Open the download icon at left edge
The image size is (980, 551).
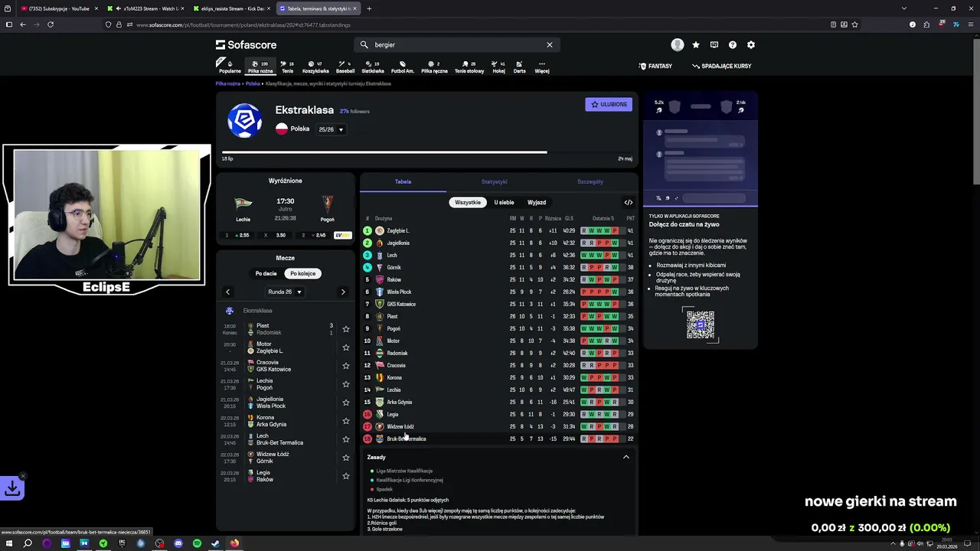click(12, 487)
